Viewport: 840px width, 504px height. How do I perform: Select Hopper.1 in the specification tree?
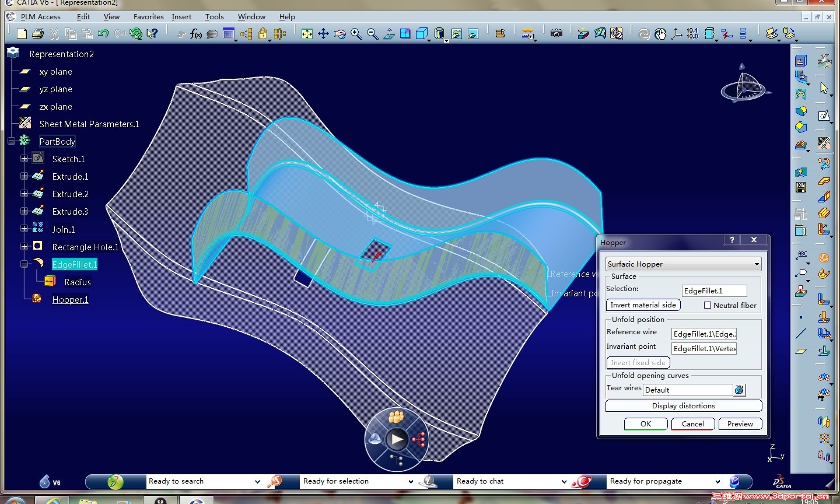coord(70,299)
